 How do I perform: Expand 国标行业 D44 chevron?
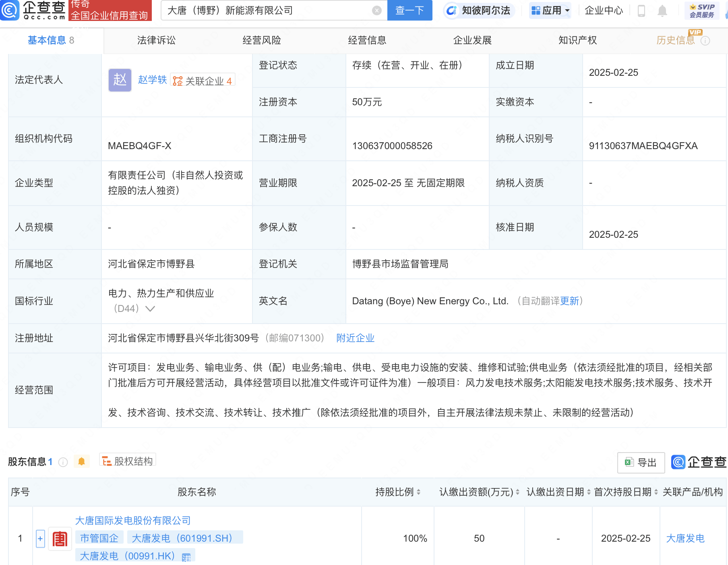point(150,309)
